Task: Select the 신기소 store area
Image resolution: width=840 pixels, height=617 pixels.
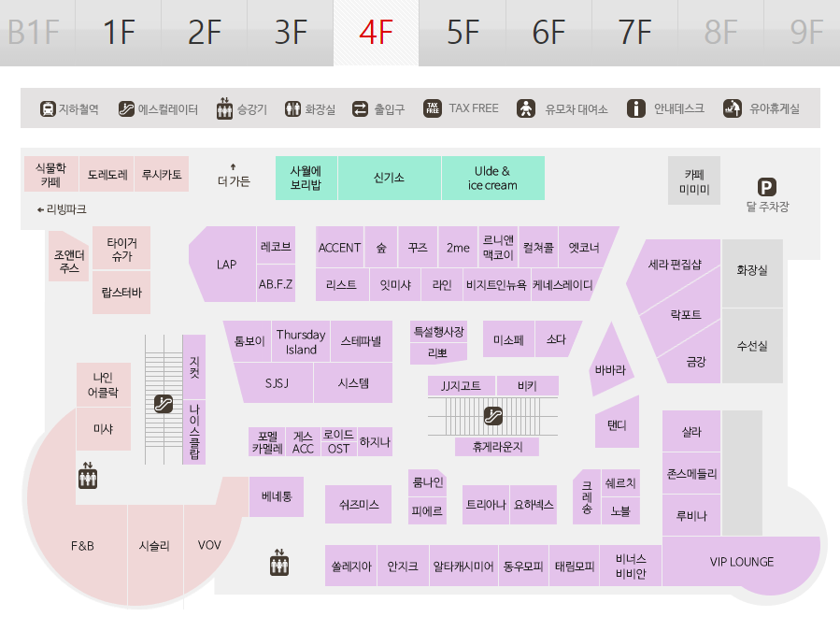Action: click(390, 178)
